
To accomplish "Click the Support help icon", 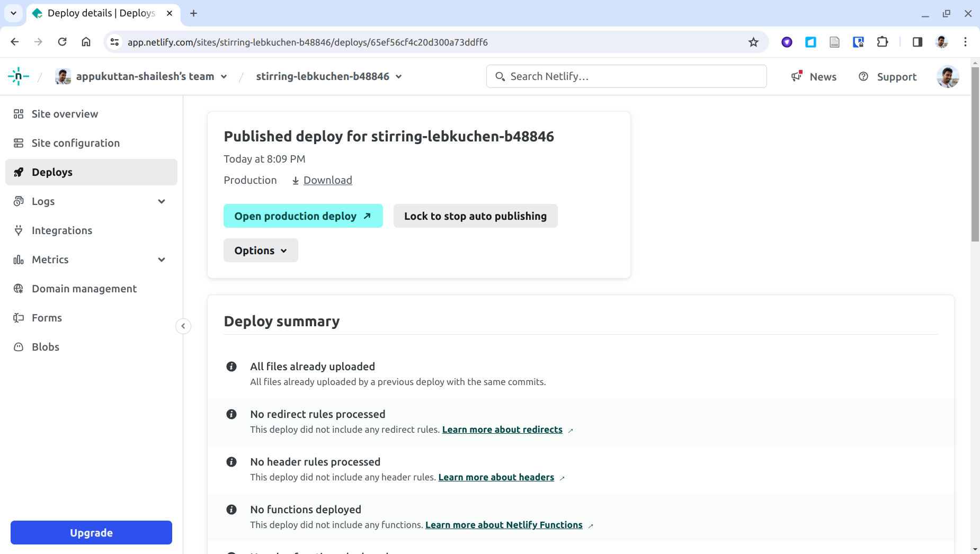I will (x=863, y=77).
